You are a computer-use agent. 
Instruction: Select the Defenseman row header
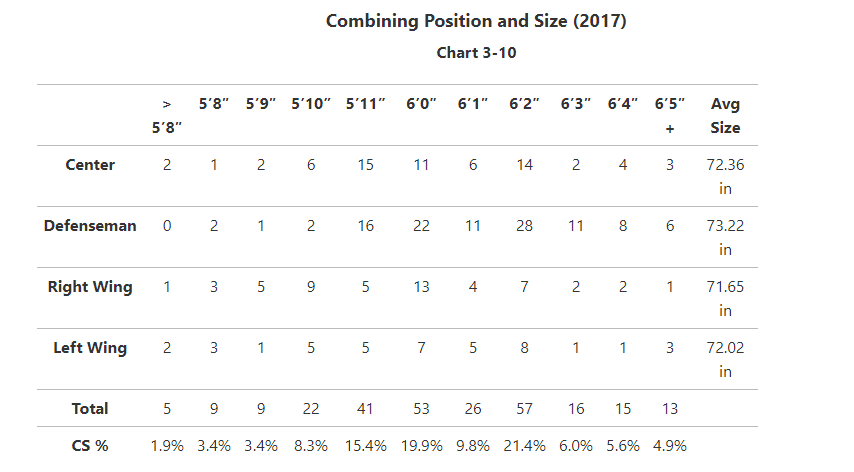[90, 226]
